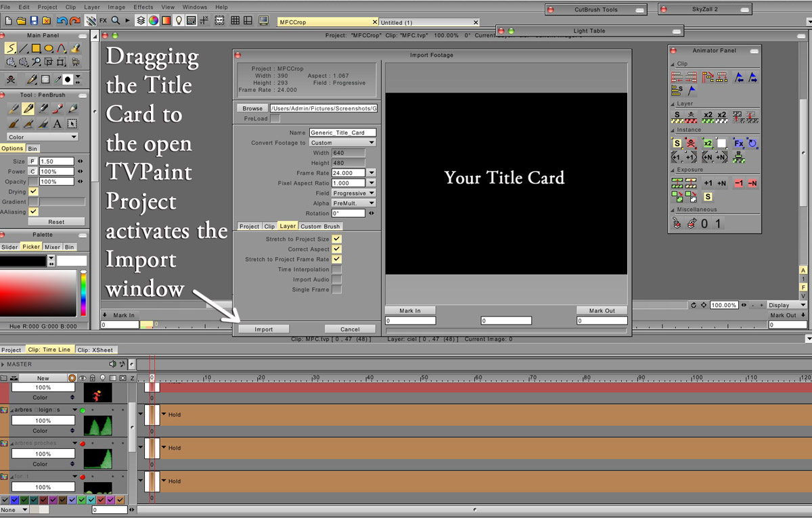This screenshot has height=518, width=812.
Task: Toggle the Drying checkbox in tool options
Action: tap(33, 192)
